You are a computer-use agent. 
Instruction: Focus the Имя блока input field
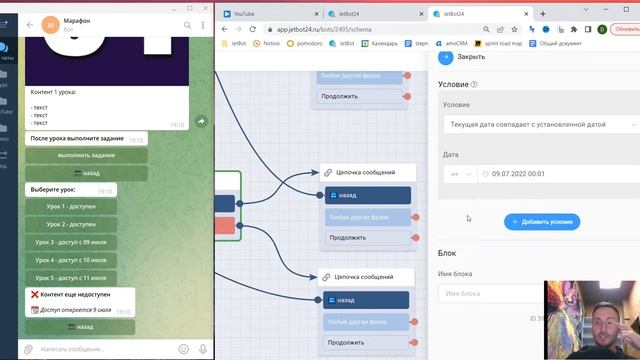pos(491,293)
